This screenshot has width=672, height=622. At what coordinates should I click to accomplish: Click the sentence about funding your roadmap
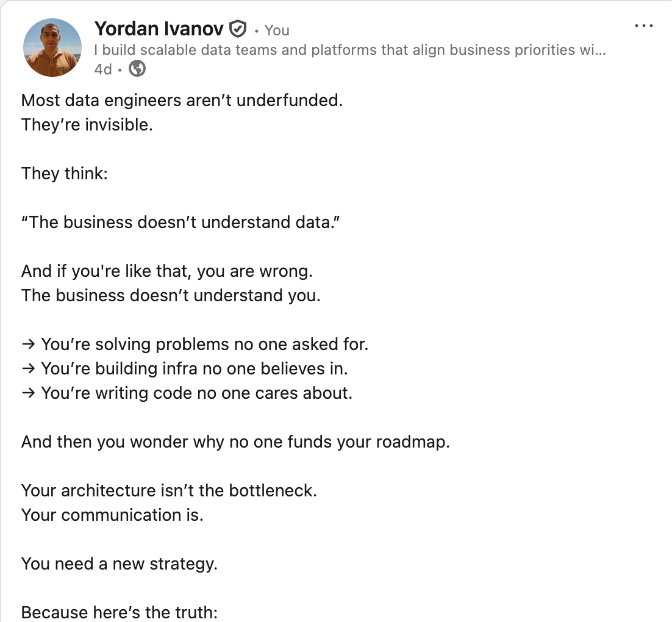236,442
